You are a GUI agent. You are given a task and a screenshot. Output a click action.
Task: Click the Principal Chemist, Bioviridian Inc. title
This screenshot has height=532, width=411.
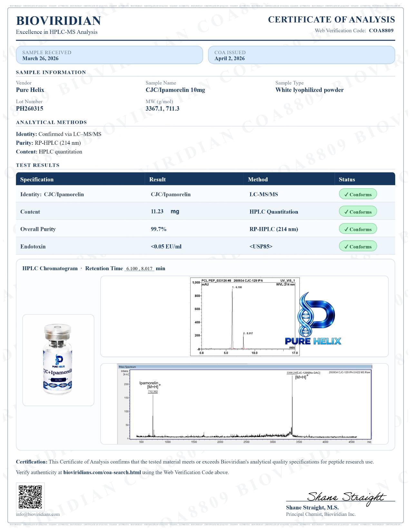click(x=321, y=515)
